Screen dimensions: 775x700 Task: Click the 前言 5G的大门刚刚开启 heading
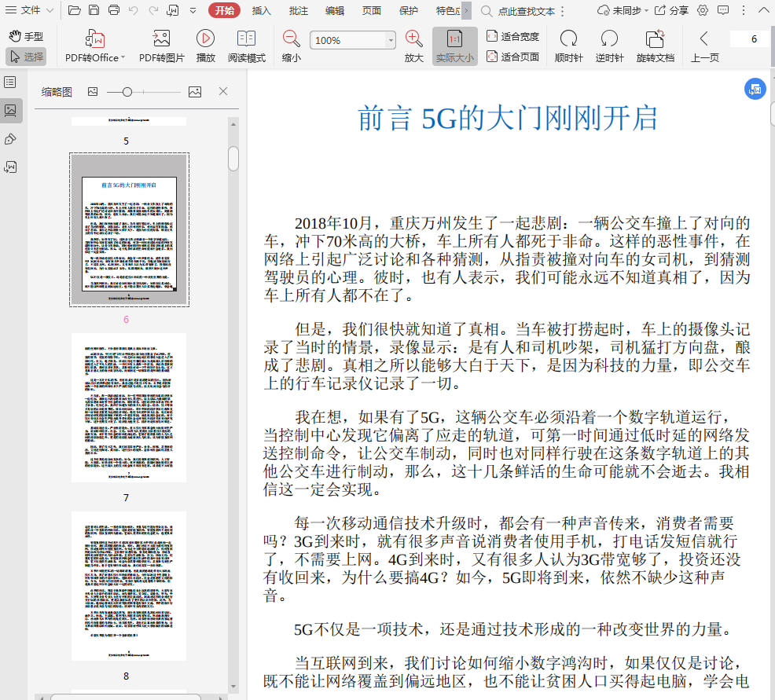[x=507, y=119]
